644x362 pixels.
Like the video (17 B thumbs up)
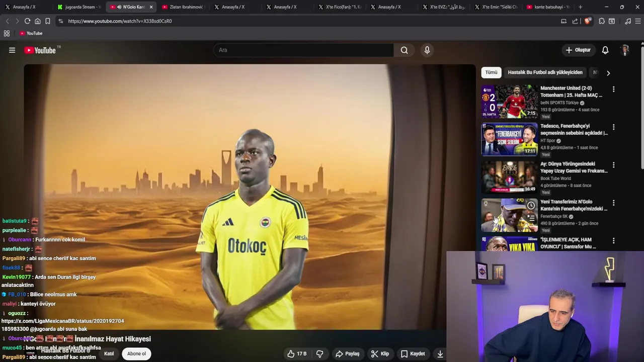point(296,354)
